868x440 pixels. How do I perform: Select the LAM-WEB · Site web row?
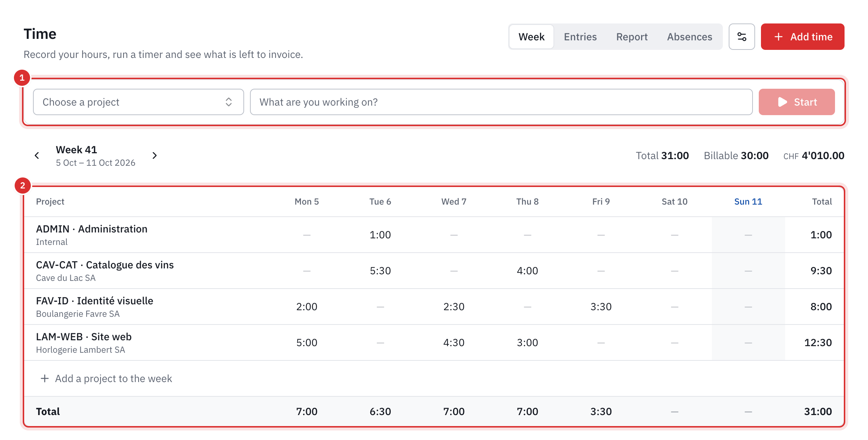click(434, 342)
